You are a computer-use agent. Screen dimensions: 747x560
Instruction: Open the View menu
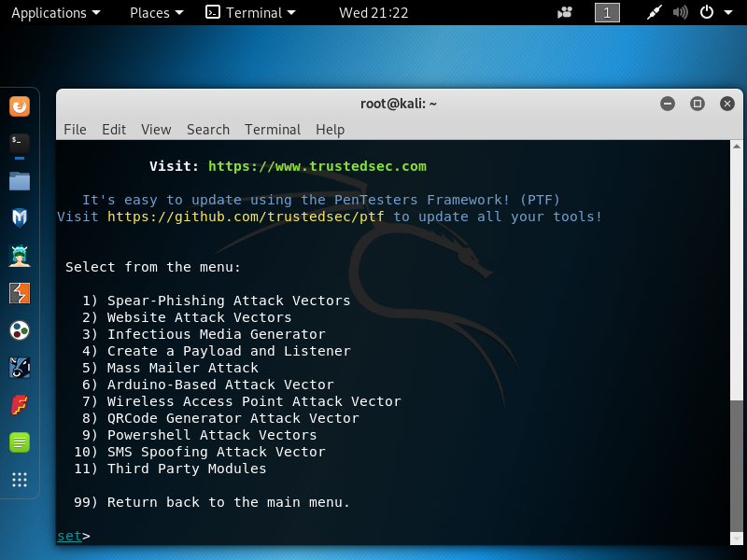click(x=156, y=130)
